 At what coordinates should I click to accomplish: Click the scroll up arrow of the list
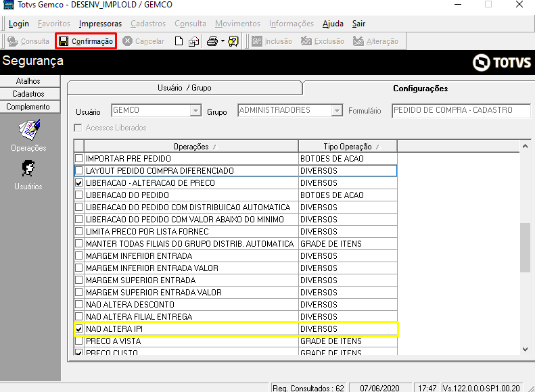point(525,146)
